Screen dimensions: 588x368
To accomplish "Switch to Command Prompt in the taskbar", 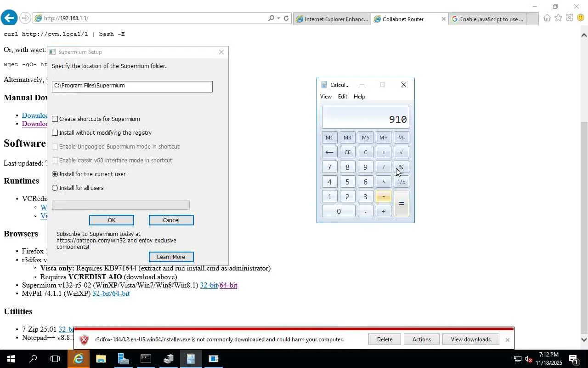I will click(146, 359).
